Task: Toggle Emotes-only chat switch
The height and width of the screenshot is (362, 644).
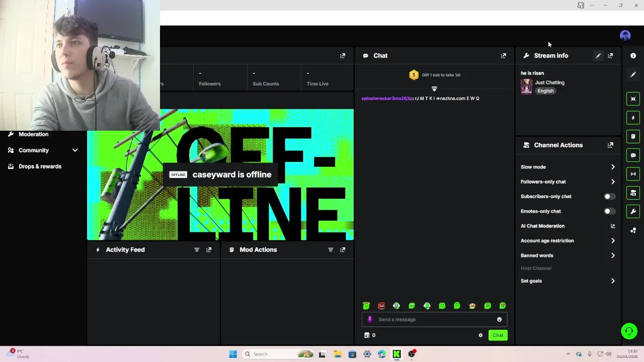Action: 609,211
